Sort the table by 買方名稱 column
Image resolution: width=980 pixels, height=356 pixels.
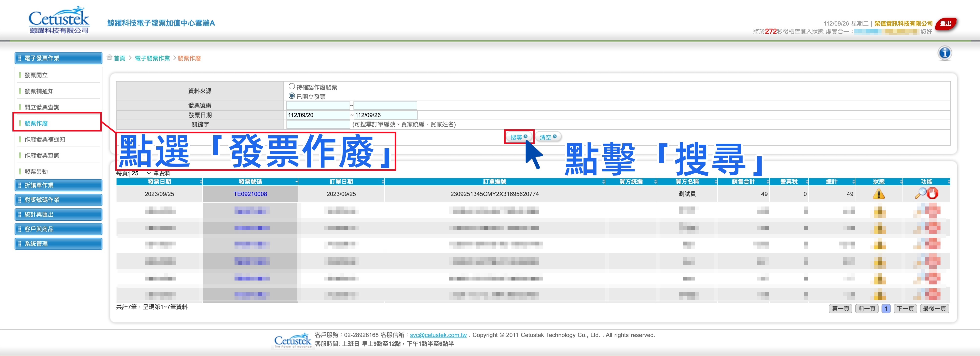(687, 182)
